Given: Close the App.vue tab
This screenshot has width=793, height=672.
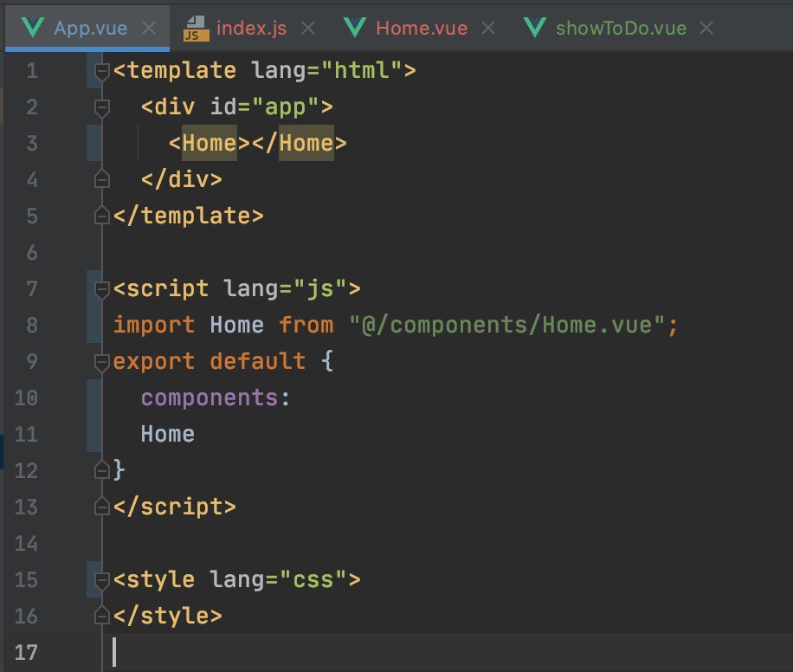Looking at the screenshot, I should 149,28.
